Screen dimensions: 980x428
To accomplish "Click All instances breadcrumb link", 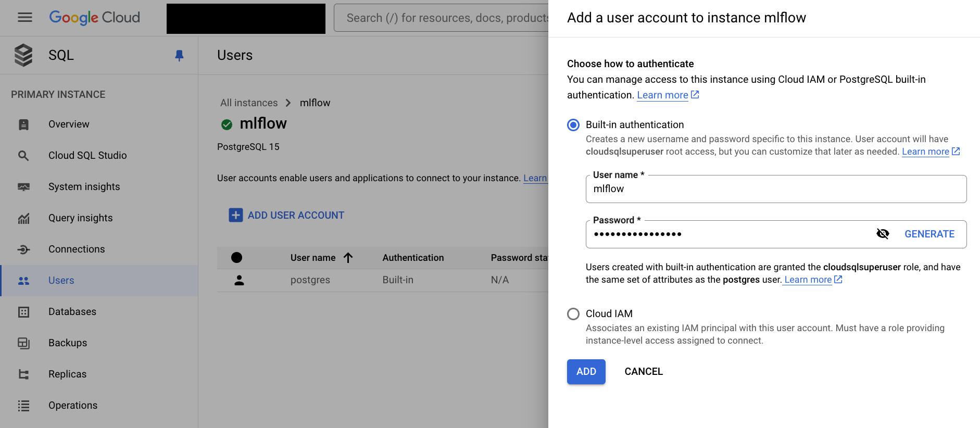I will coord(249,103).
